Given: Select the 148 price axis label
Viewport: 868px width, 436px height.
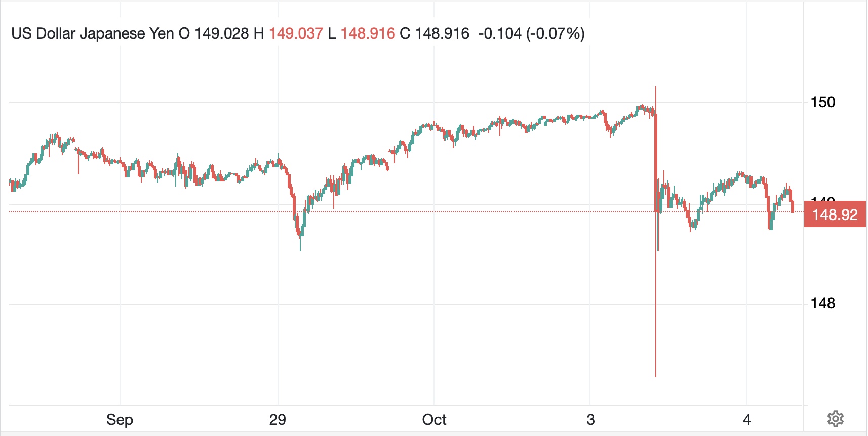Looking at the screenshot, I should [822, 303].
